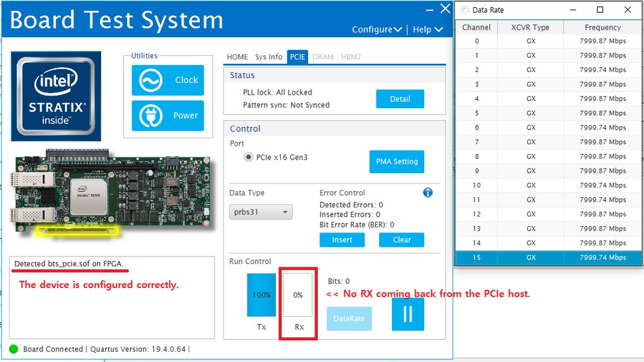Click the Detail button in Status
This screenshot has height=362, width=644.
[x=400, y=99]
